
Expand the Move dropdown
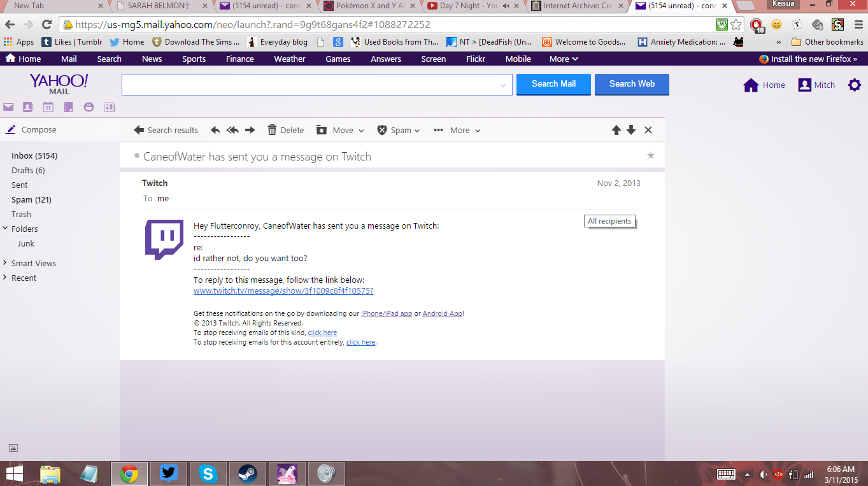coord(361,131)
